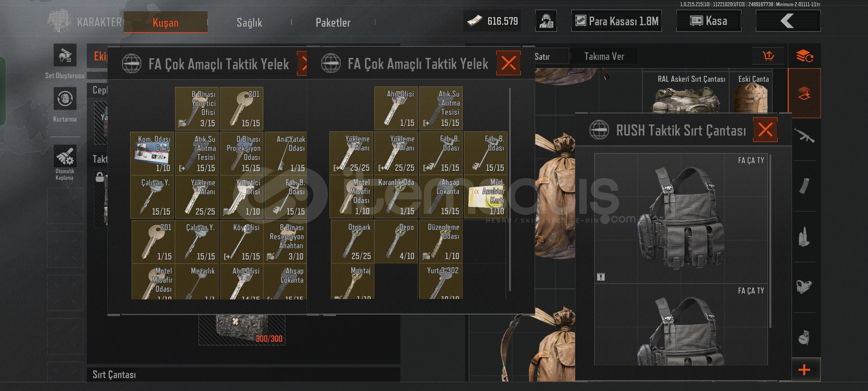Open the character profile icon beside money
This screenshot has height=391, width=868.
pyautogui.click(x=546, y=21)
